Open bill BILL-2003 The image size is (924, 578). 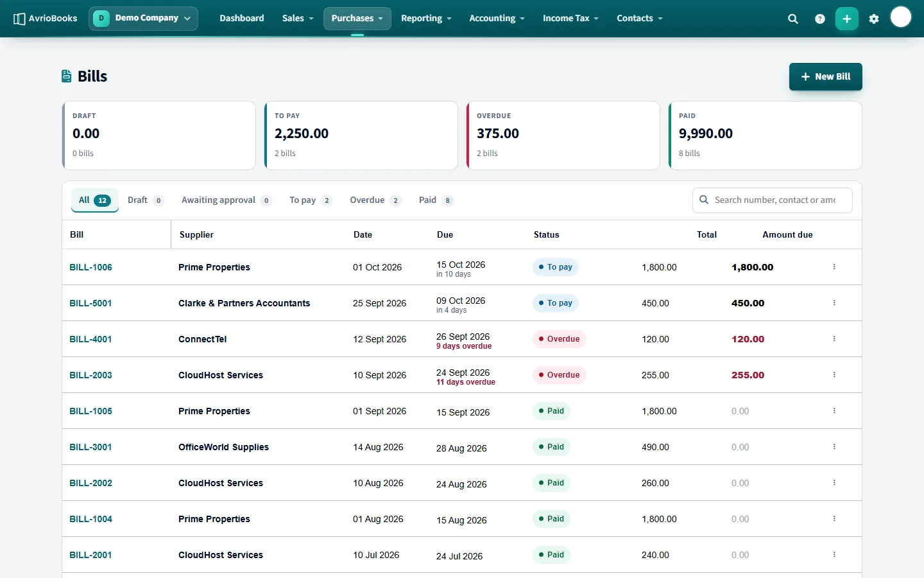(x=90, y=375)
